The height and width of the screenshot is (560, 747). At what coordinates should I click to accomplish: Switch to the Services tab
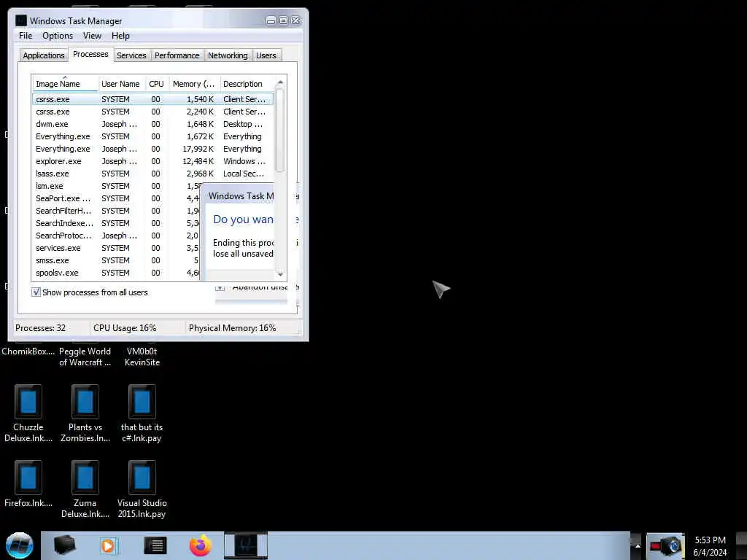(x=131, y=55)
